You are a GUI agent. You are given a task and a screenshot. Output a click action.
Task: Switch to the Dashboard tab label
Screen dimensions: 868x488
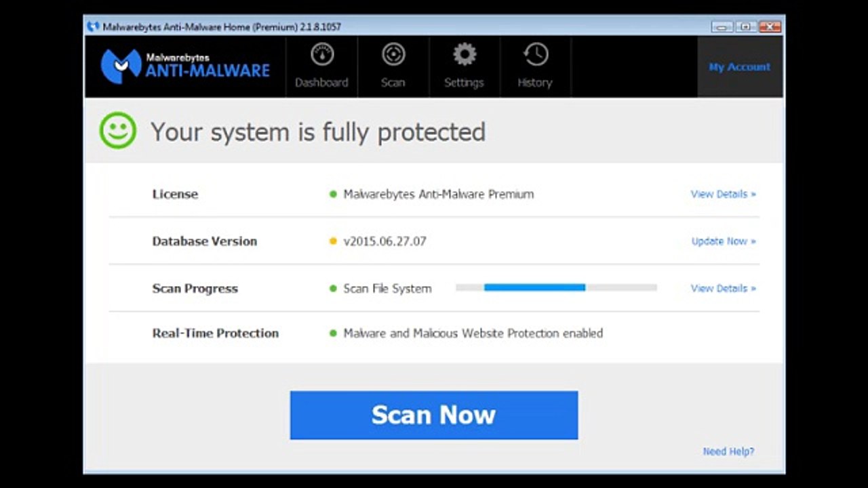[x=321, y=83]
